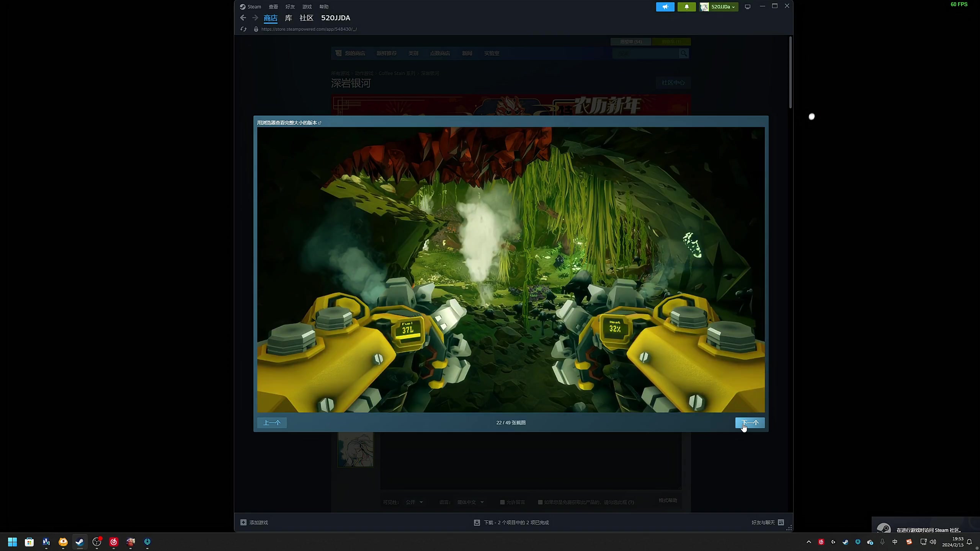This screenshot has width=980, height=551.
Task: Open the notifications bell icon
Action: pos(686,7)
